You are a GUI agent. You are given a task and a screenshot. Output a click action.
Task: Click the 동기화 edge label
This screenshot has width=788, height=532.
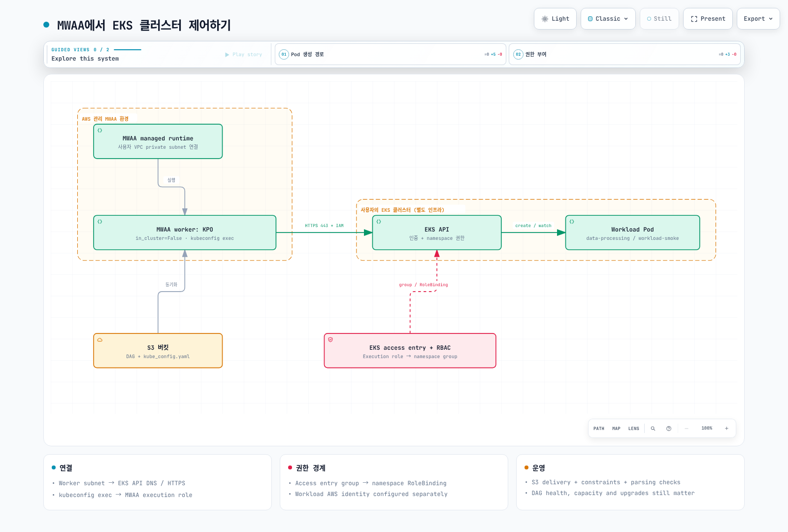pyautogui.click(x=171, y=285)
